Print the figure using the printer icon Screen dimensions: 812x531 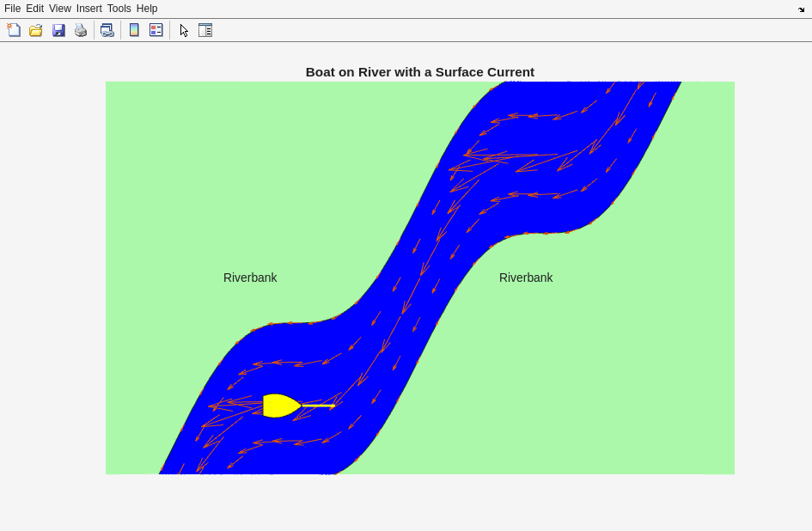(x=81, y=30)
